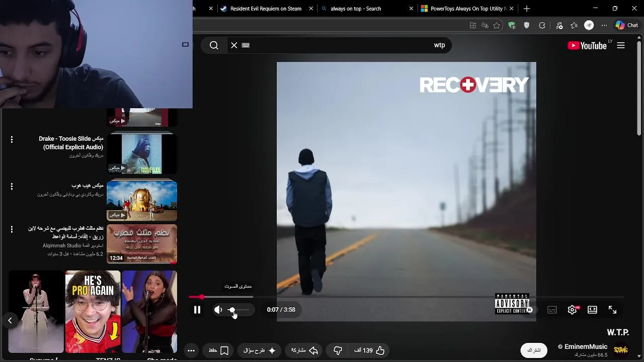Close the Resident Evil Requiem tab
This screenshot has height=362, width=644.
(x=311, y=9)
